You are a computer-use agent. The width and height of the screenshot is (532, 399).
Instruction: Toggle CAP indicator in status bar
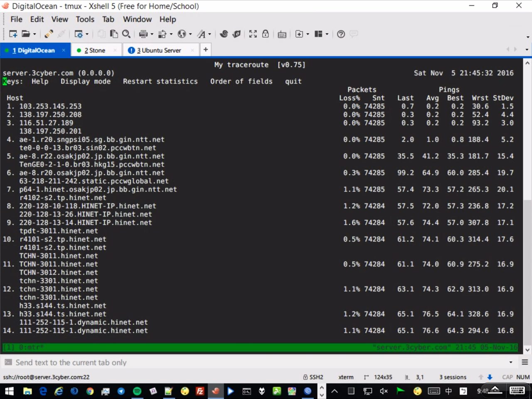pos(507,377)
